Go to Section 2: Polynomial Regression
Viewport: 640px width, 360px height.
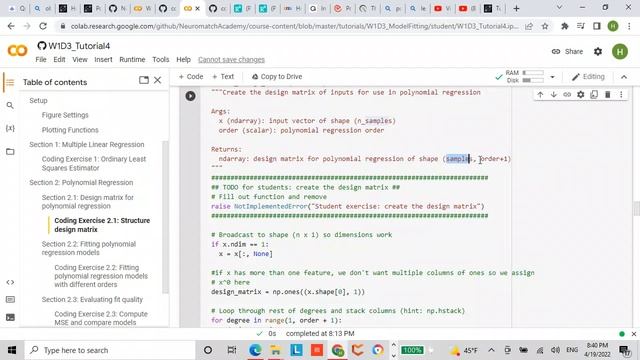click(x=81, y=182)
